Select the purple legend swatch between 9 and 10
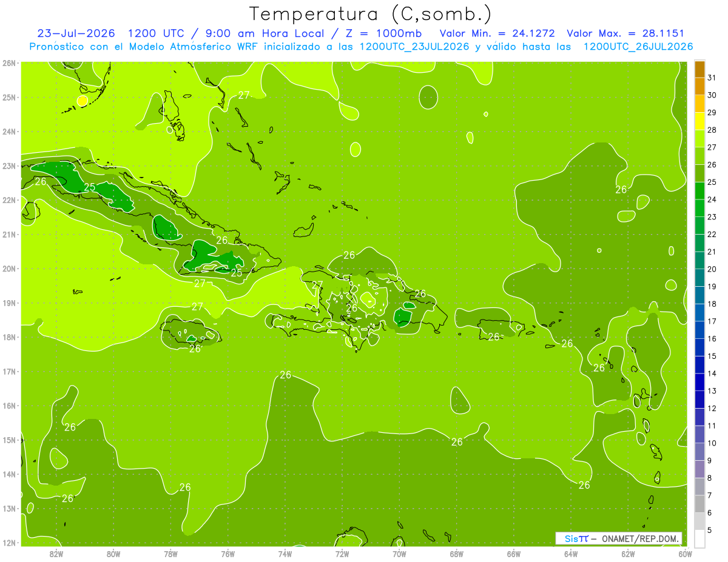The image size is (728, 562). tap(699, 452)
